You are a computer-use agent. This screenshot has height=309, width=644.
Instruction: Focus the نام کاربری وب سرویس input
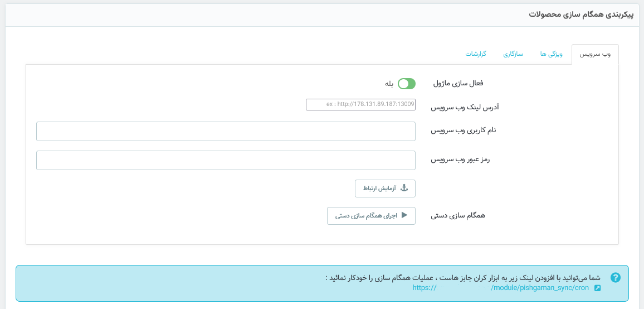tap(226, 131)
